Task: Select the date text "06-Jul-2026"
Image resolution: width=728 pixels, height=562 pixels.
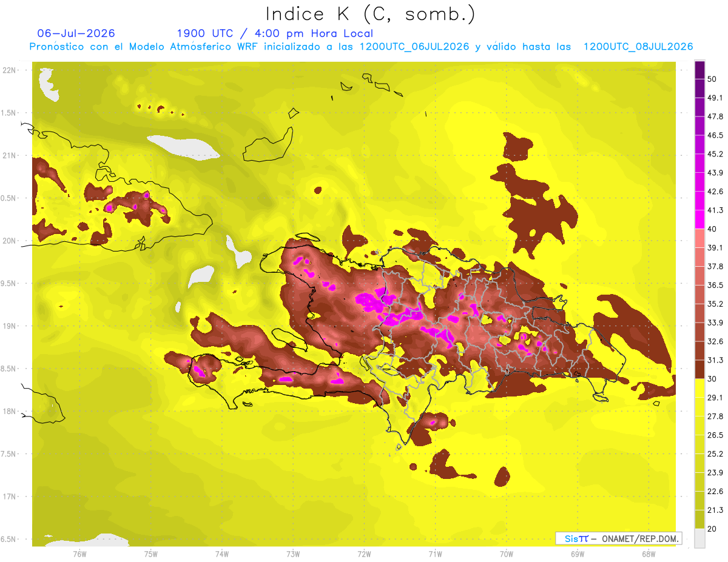Action: tap(76, 33)
